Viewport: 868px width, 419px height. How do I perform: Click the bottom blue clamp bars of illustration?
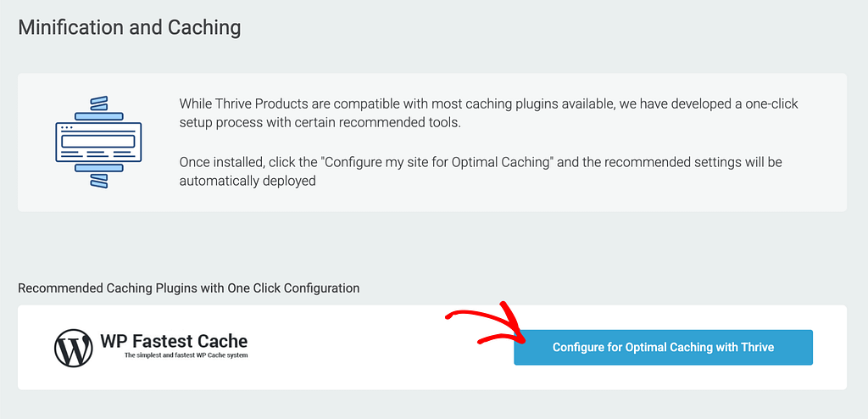point(98,176)
